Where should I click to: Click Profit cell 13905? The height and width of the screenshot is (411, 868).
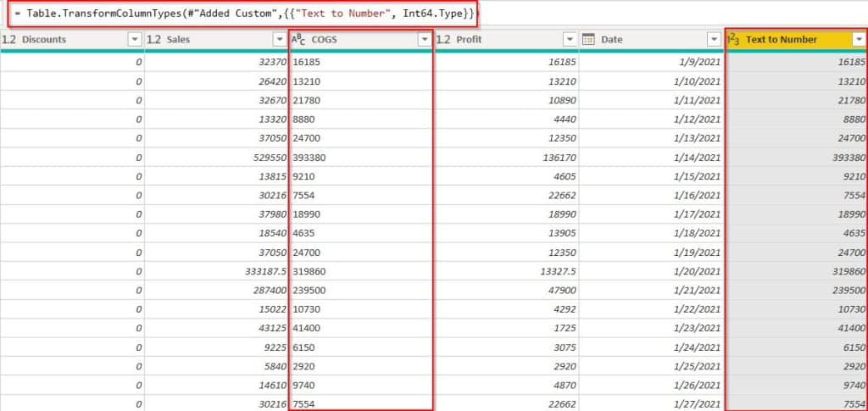507,233
